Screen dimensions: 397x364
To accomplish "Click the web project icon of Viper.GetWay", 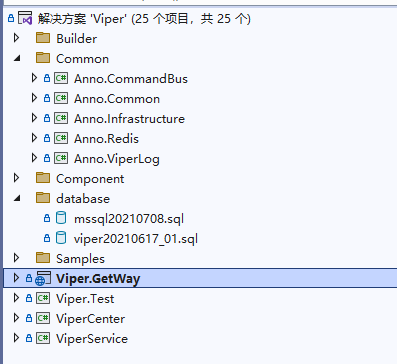I will click(43, 278).
